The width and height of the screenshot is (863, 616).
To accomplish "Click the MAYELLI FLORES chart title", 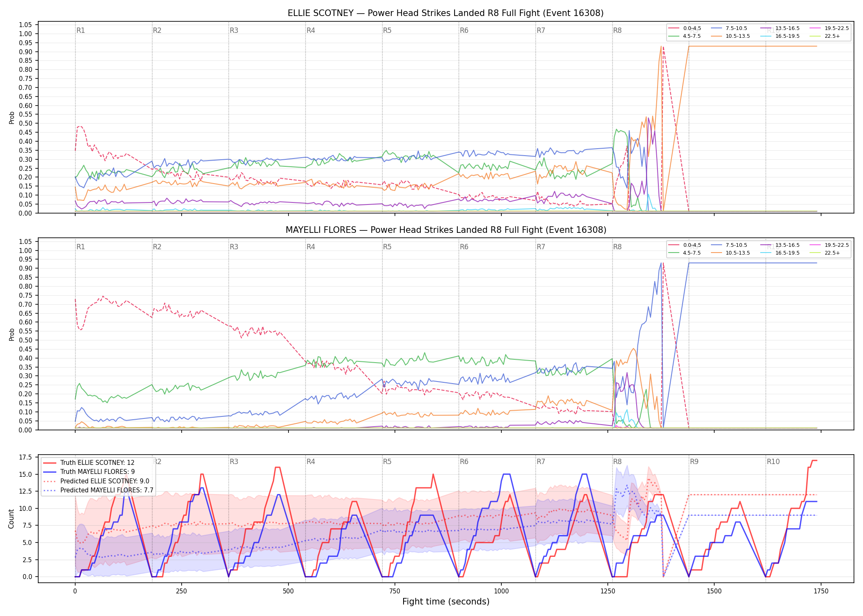I will point(445,230).
